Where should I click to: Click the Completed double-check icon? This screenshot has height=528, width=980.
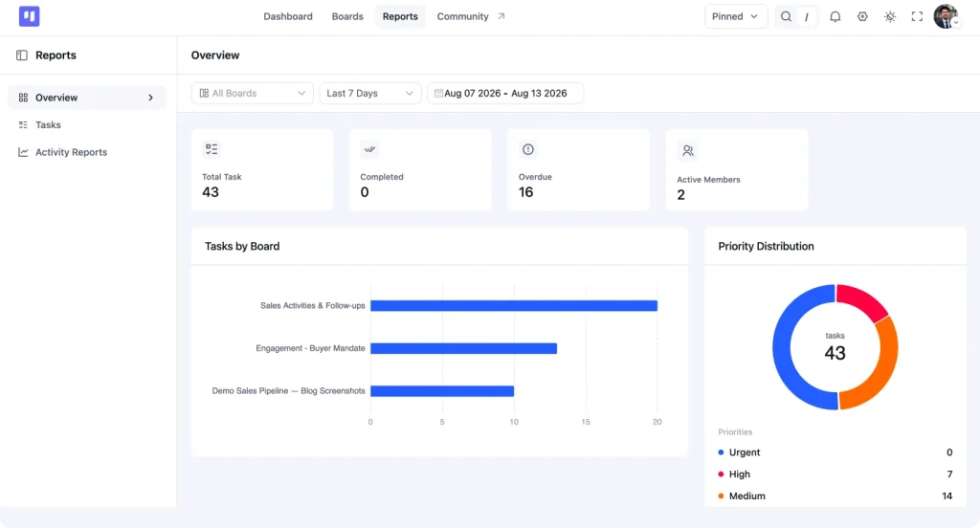tap(370, 149)
